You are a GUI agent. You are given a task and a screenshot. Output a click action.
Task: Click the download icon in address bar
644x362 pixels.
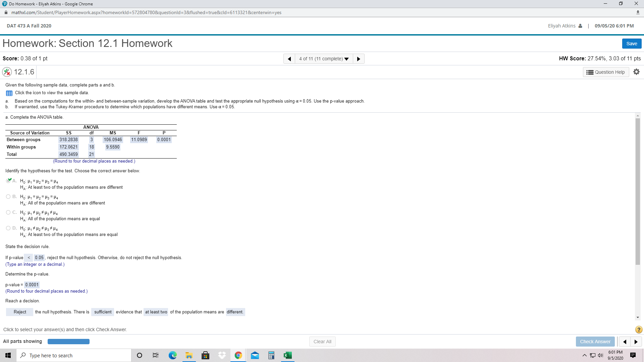638,12
